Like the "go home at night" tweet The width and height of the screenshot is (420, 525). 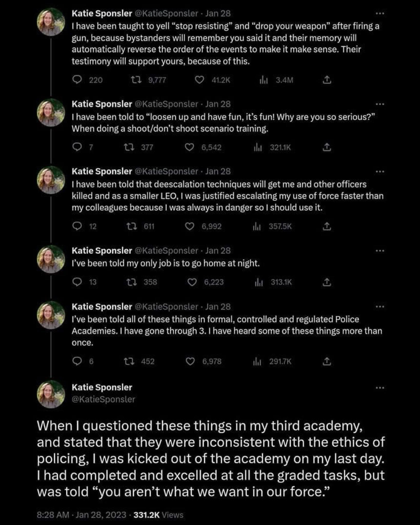[x=192, y=282]
